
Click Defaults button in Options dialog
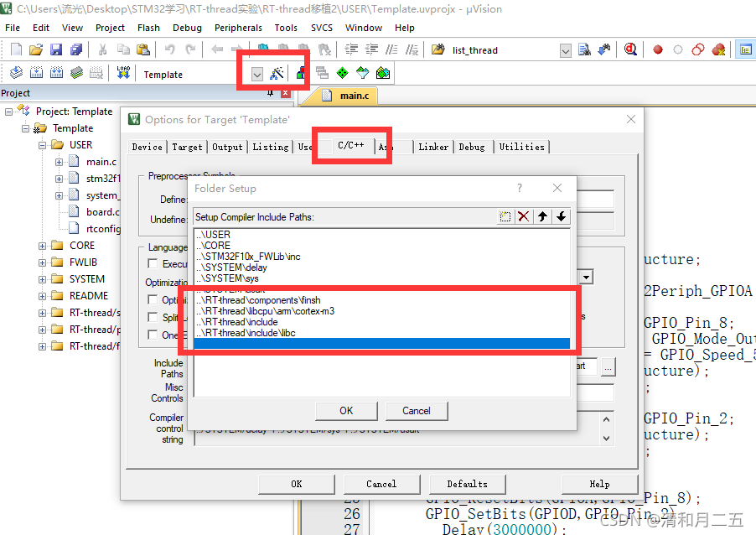tap(467, 484)
